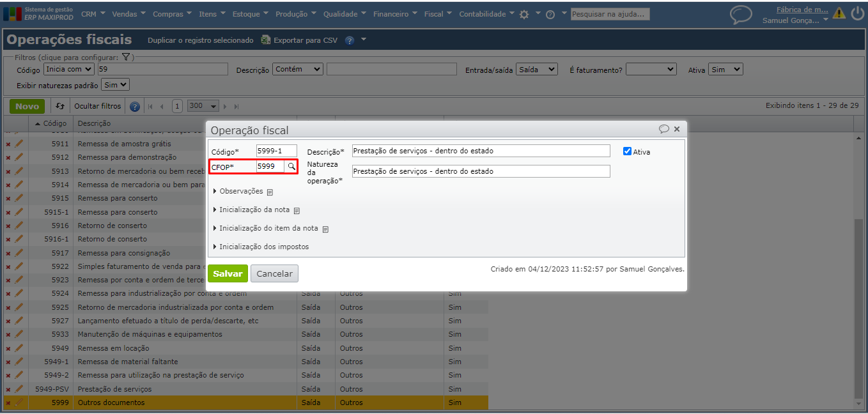Viewport: 868px width, 414px height.
Task: Click the CFOP input field with 5999
Action: pos(270,166)
